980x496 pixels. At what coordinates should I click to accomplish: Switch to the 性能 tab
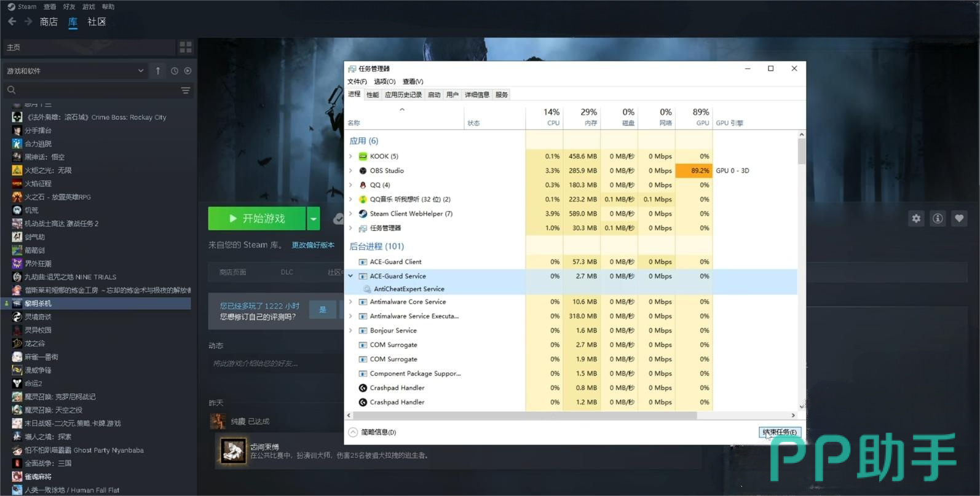[x=373, y=95]
